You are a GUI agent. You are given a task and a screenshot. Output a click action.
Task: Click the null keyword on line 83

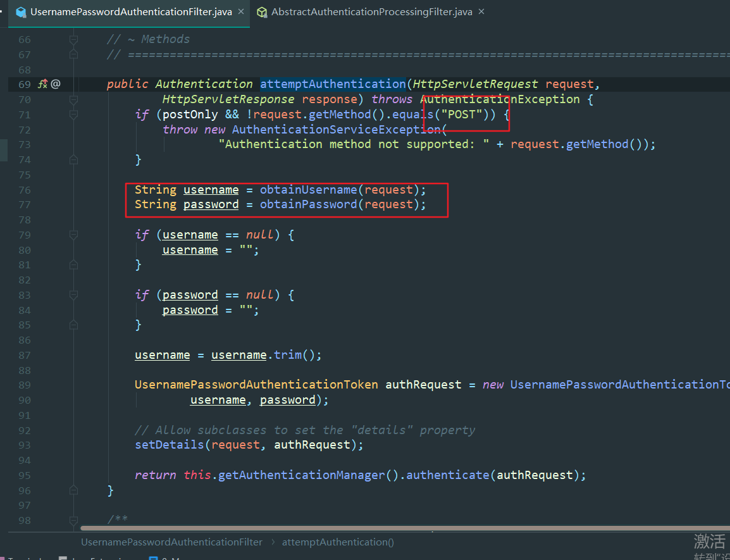(260, 295)
